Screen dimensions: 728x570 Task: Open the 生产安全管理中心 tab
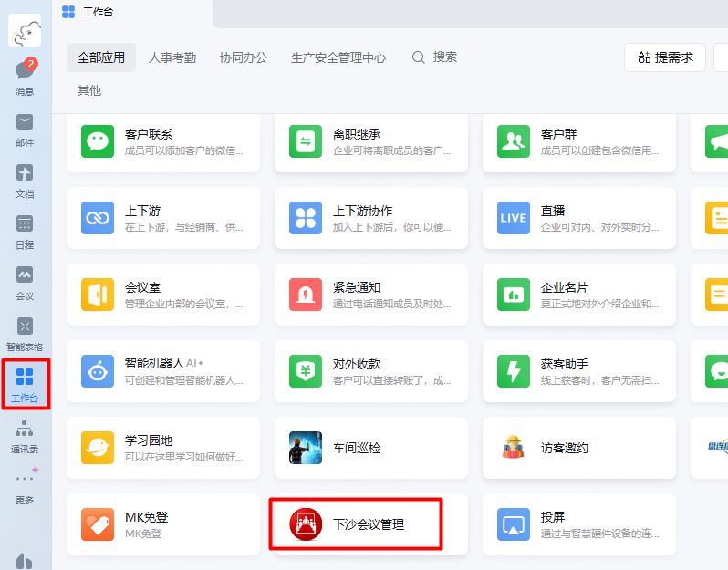point(338,57)
